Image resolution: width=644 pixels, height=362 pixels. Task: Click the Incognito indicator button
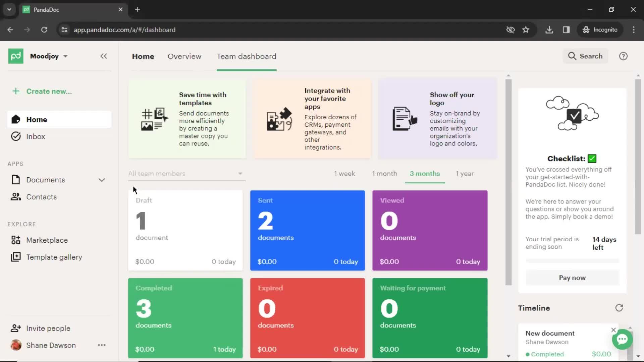(600, 29)
